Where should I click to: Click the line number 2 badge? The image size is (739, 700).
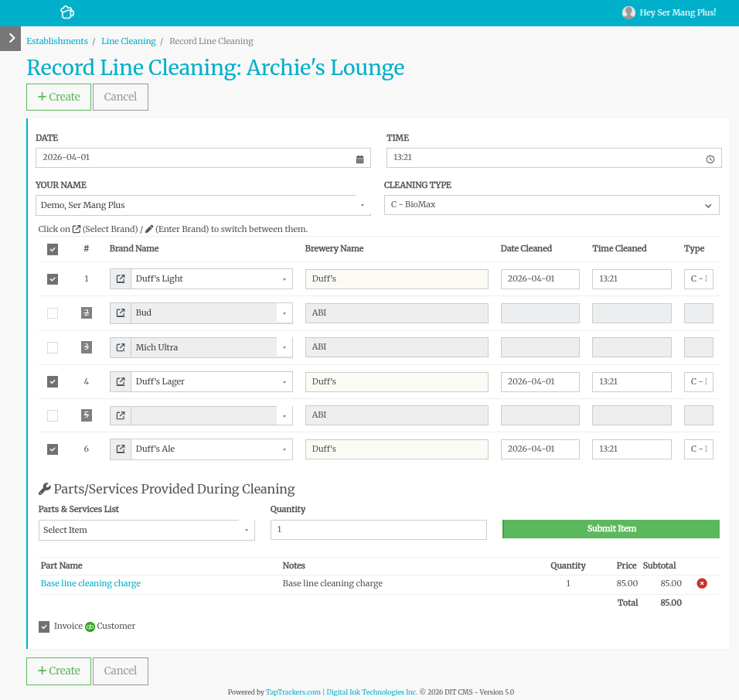coord(87,312)
